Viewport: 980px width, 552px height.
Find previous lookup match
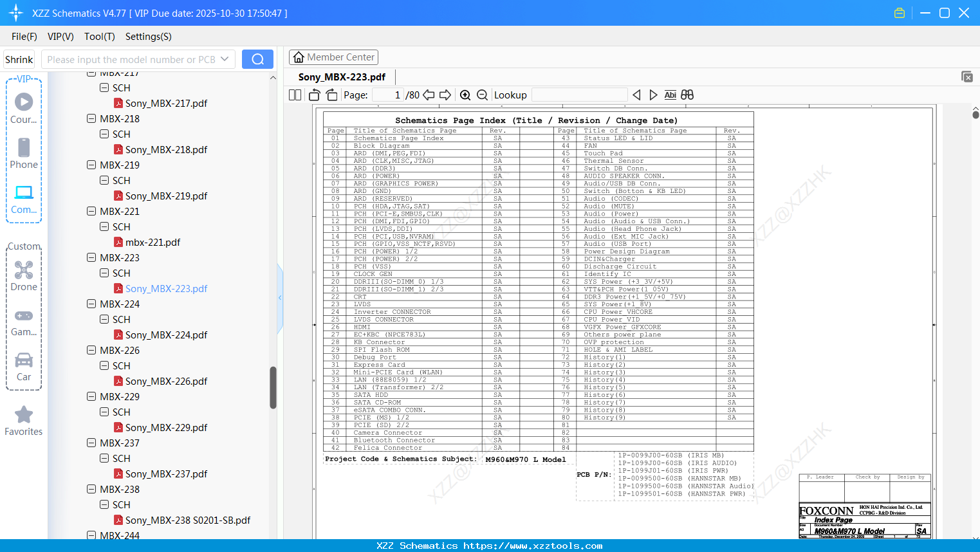point(636,95)
